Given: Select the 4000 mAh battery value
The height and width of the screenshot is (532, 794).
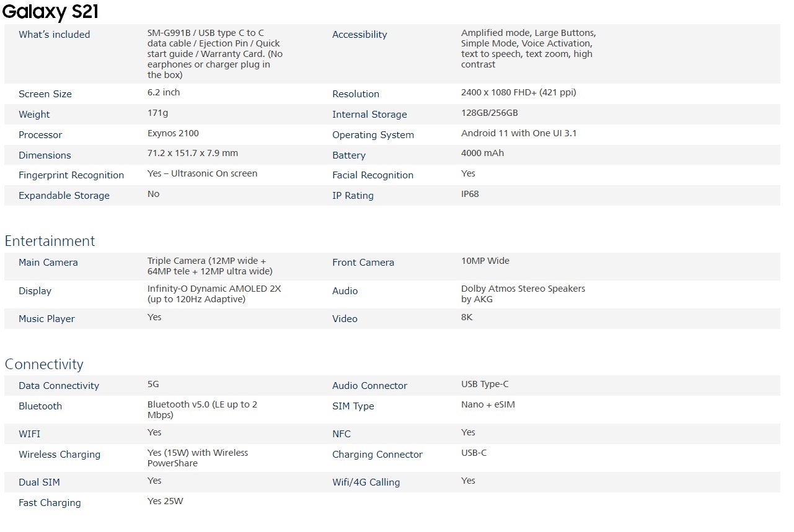Looking at the screenshot, I should [482, 154].
